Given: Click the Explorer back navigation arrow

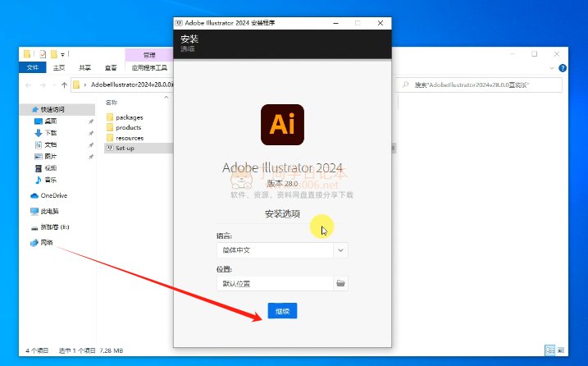Looking at the screenshot, I should tap(29, 85).
